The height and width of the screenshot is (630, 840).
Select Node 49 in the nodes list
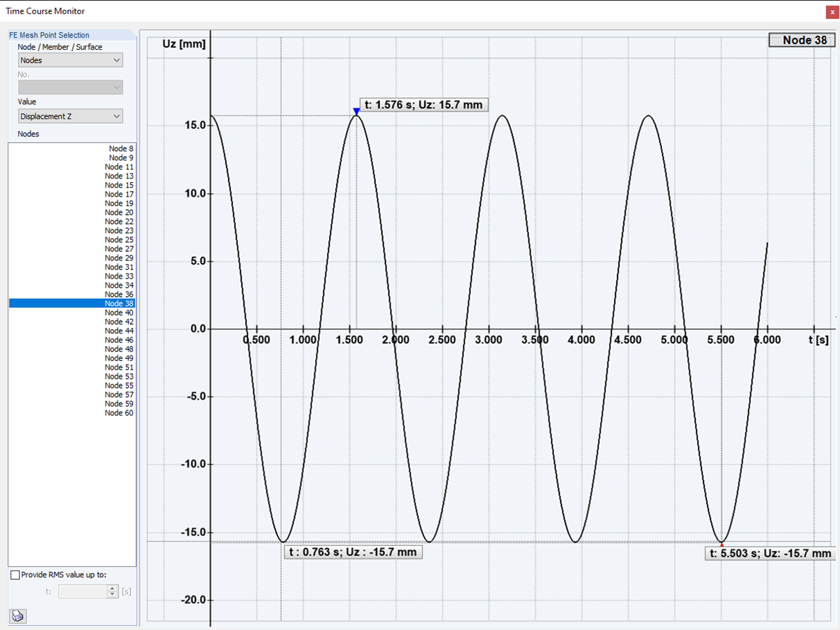click(x=71, y=358)
